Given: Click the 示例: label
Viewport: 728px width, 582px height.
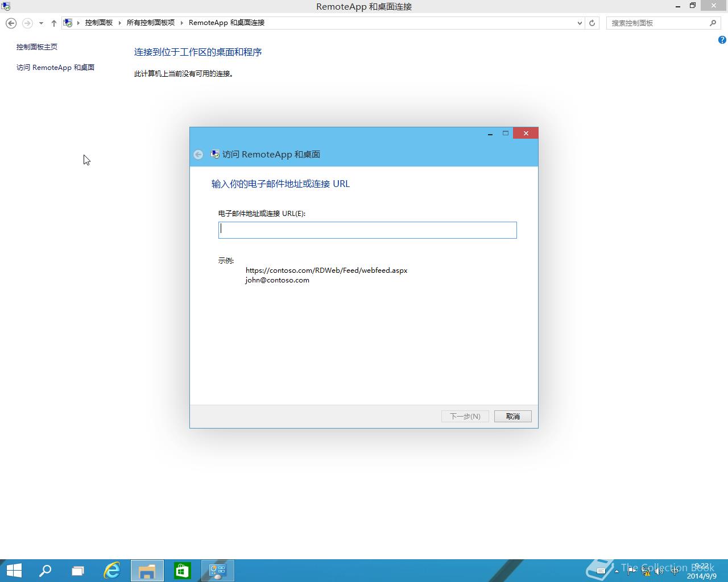Looking at the screenshot, I should [x=226, y=261].
